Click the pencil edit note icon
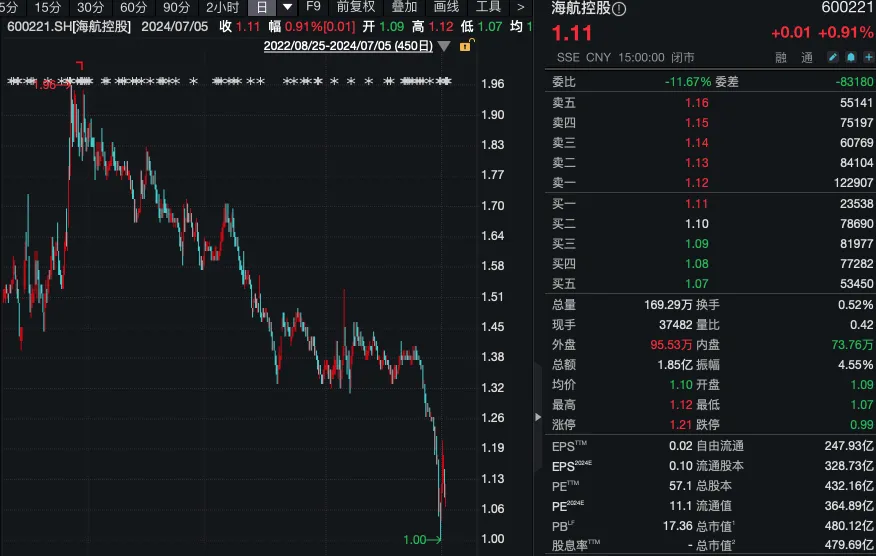 833,58
